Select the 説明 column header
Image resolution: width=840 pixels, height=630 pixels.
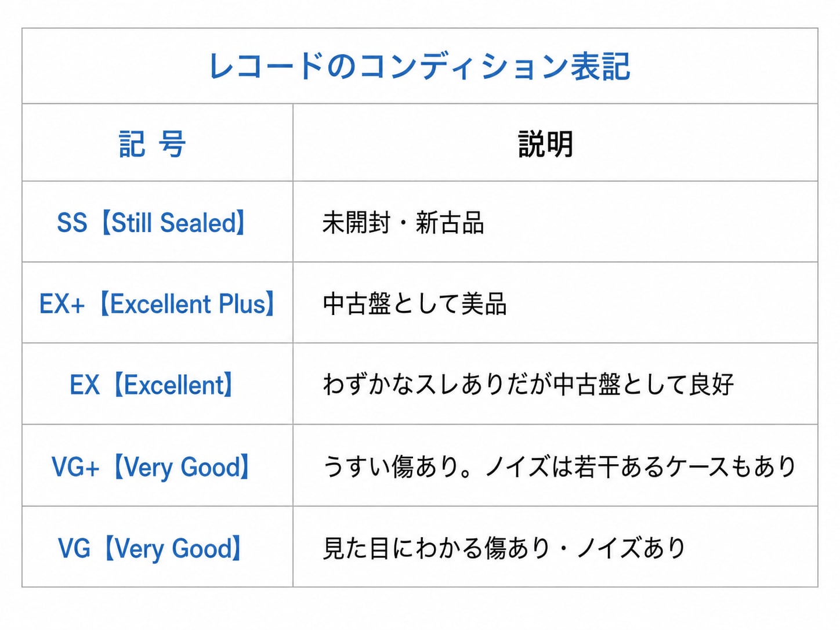546,144
